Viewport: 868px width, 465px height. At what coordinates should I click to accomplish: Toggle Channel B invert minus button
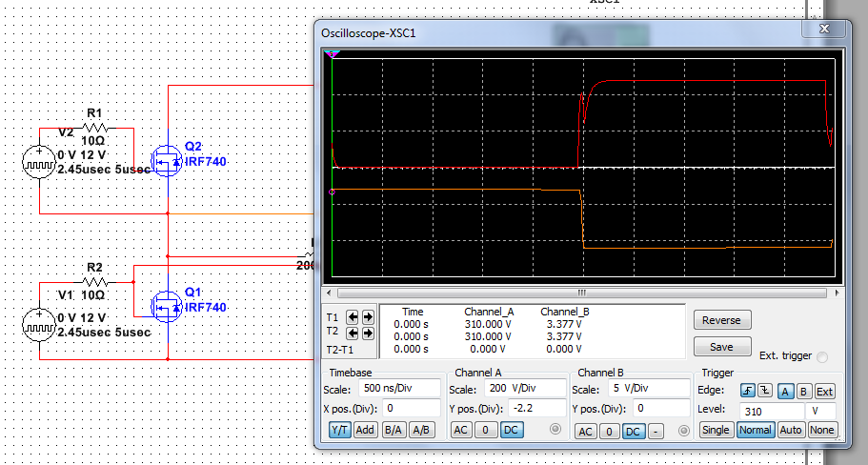coord(656,431)
